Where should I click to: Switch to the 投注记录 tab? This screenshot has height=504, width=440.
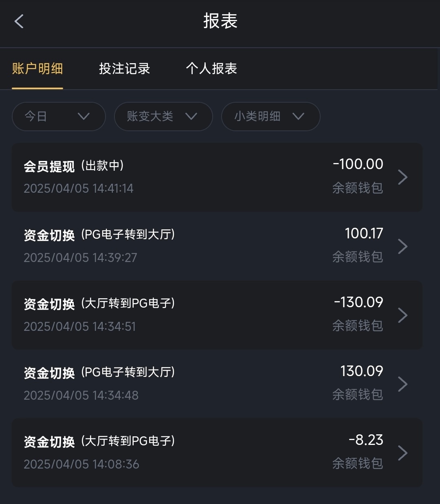coord(124,69)
